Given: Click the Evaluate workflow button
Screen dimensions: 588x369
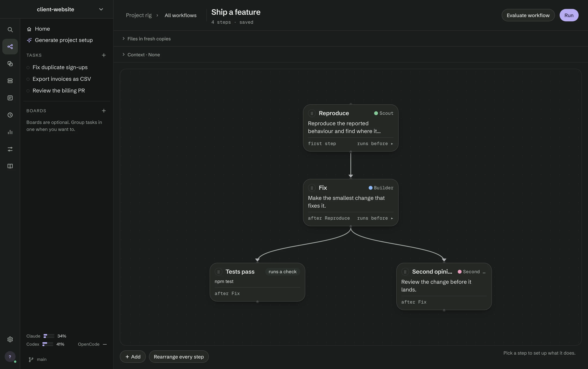Looking at the screenshot, I should 528,15.
